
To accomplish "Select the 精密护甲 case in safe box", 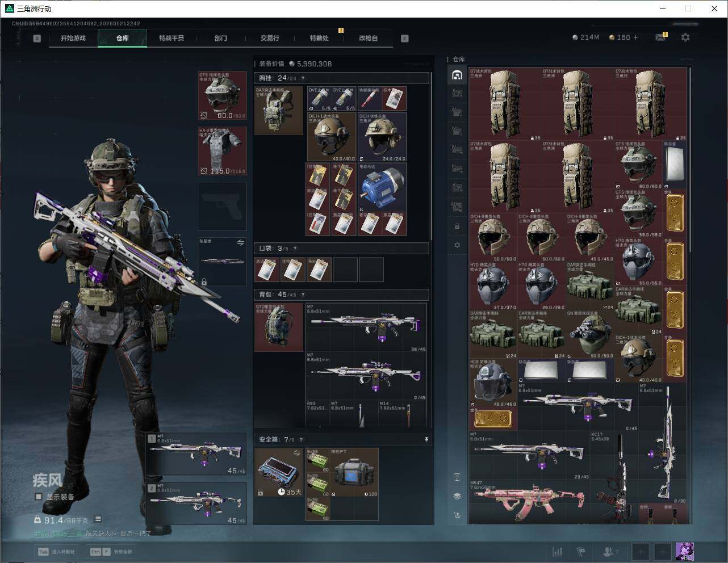I will tap(354, 472).
